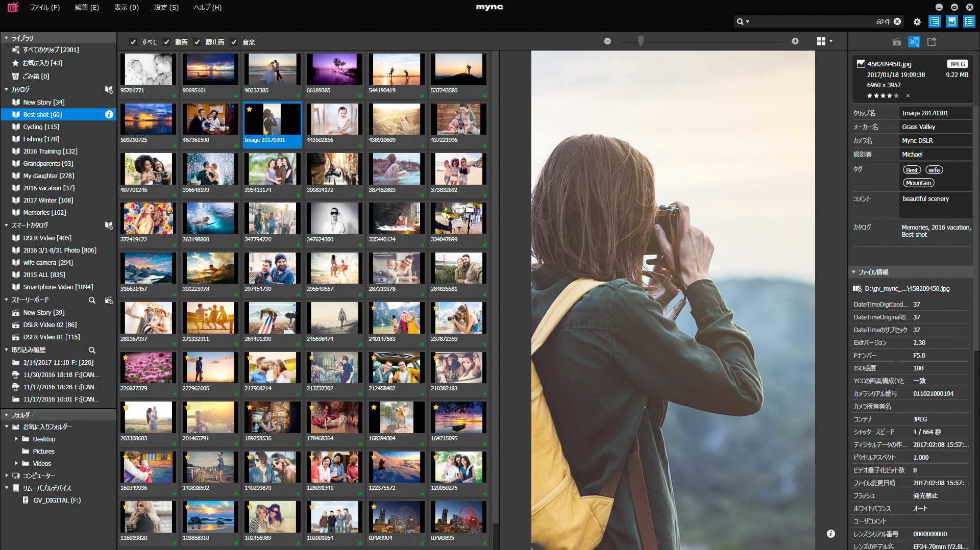Toggle the 静止画 filter checkbox
Image resolution: width=980 pixels, height=550 pixels.
(x=198, y=42)
